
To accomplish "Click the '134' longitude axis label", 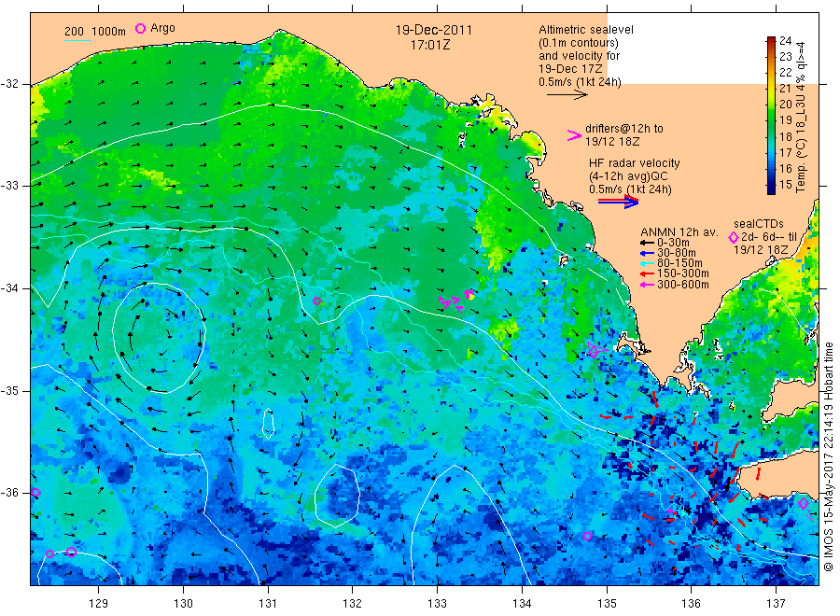I will tap(522, 604).
